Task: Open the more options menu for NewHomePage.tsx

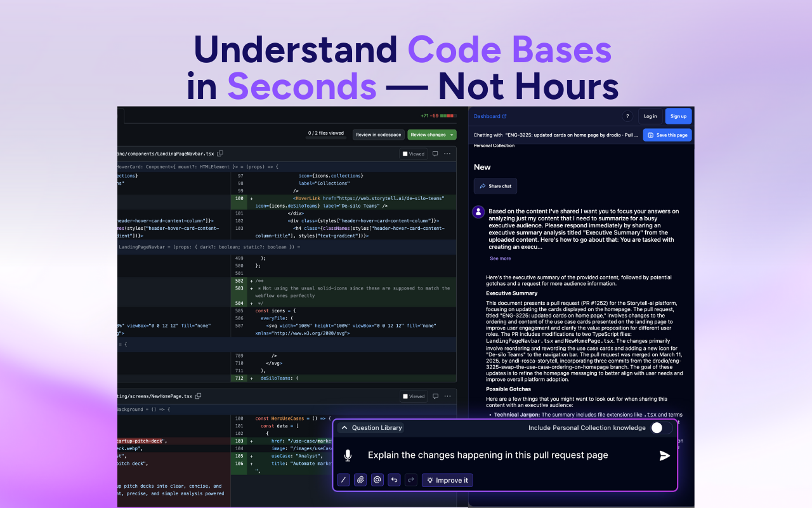Action: [x=447, y=396]
